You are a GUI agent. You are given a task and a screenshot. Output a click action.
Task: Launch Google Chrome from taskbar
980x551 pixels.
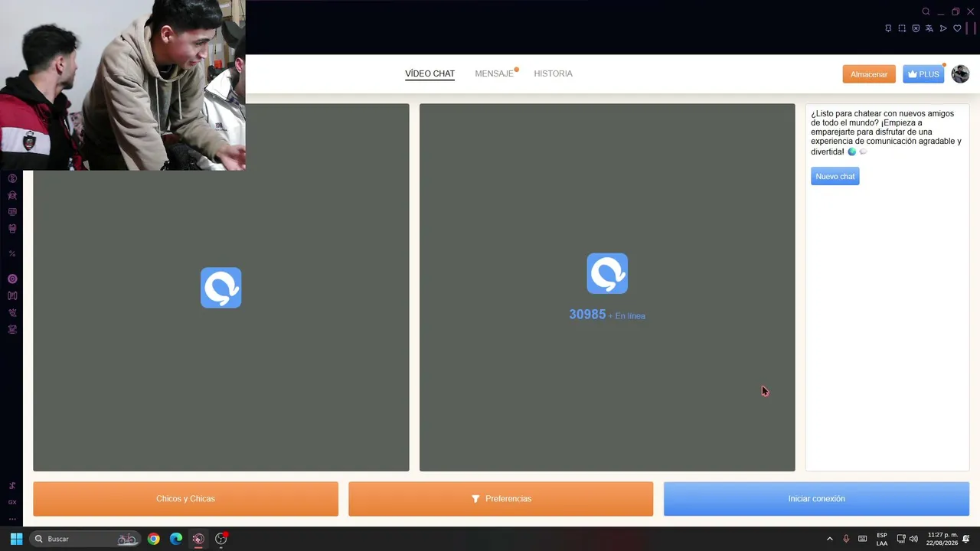pyautogui.click(x=154, y=539)
